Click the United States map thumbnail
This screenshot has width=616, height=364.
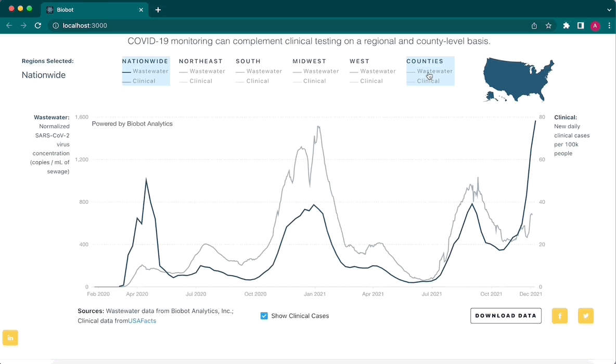518,79
